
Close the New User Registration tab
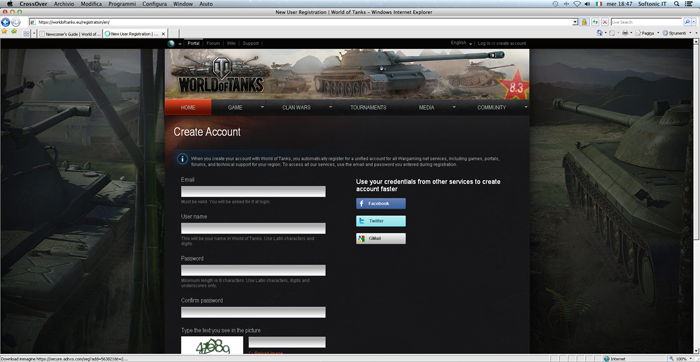coord(163,33)
